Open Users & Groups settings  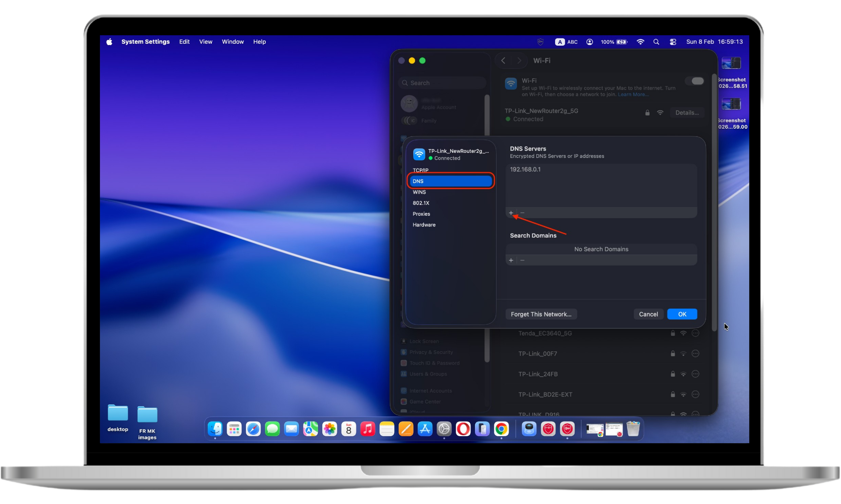pyautogui.click(x=403, y=374)
